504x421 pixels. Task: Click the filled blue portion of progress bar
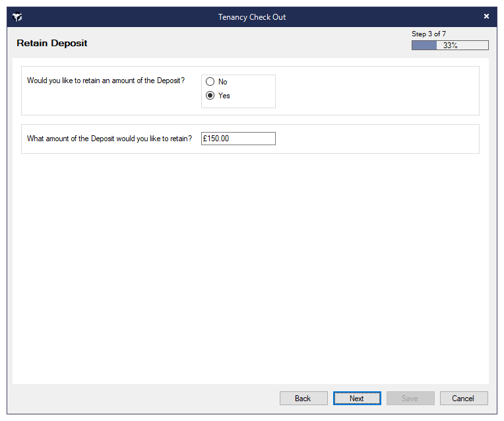click(424, 46)
